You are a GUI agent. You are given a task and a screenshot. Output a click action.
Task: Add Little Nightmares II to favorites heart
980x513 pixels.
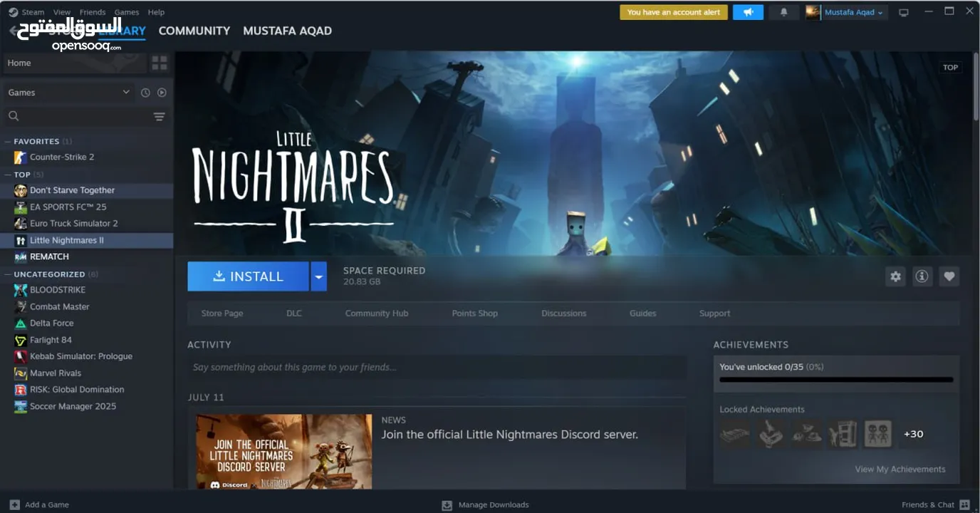click(x=949, y=276)
